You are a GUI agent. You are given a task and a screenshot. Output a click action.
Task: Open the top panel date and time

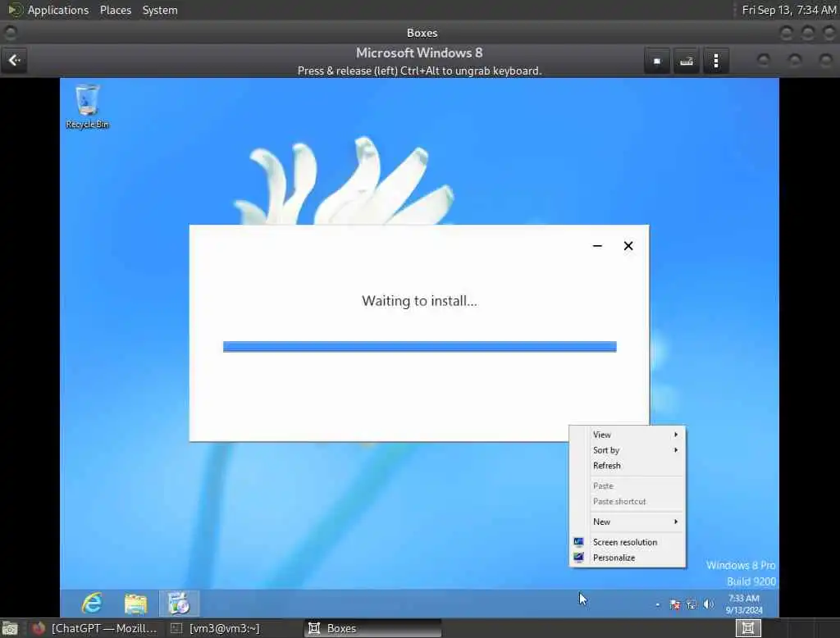point(788,10)
